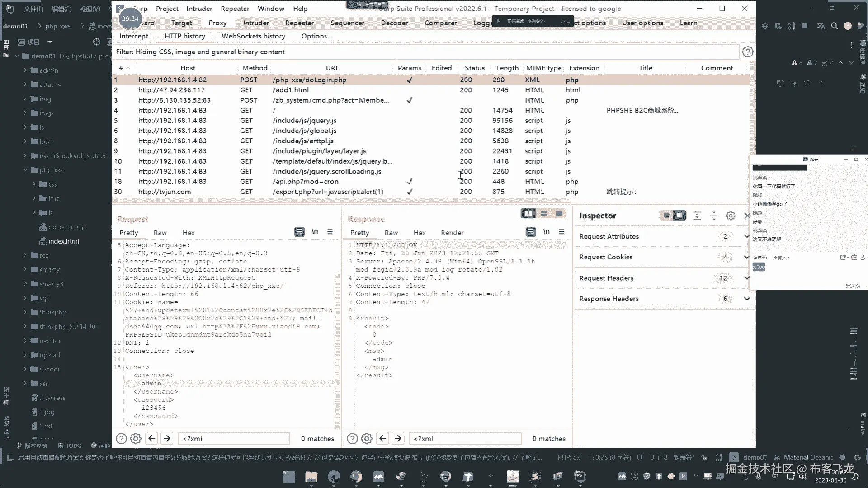Open Request panel hamburger menu
This screenshot has height=488, width=868.
pyautogui.click(x=330, y=232)
